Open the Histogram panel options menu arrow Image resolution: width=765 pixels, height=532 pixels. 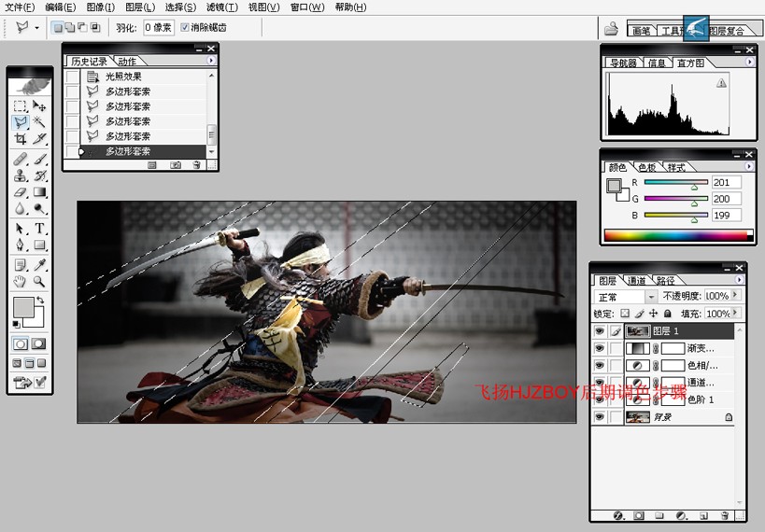point(749,62)
